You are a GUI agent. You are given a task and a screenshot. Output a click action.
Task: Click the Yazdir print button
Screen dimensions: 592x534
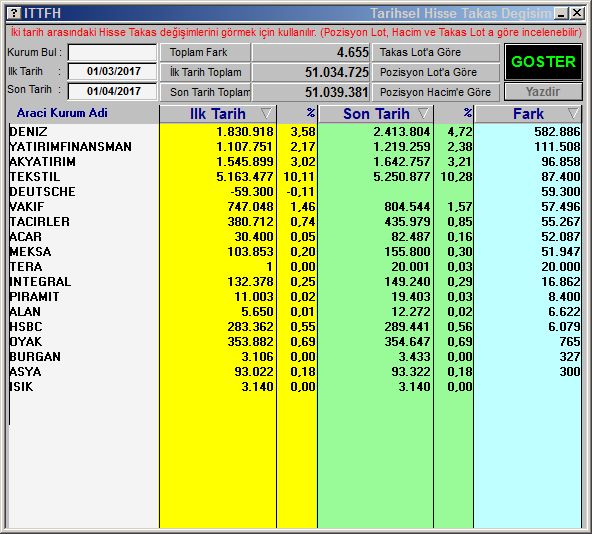click(x=543, y=91)
